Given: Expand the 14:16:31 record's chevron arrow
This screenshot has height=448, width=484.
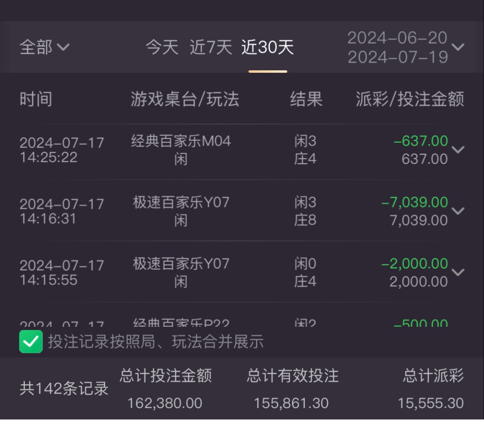Looking at the screenshot, I should pos(458,211).
